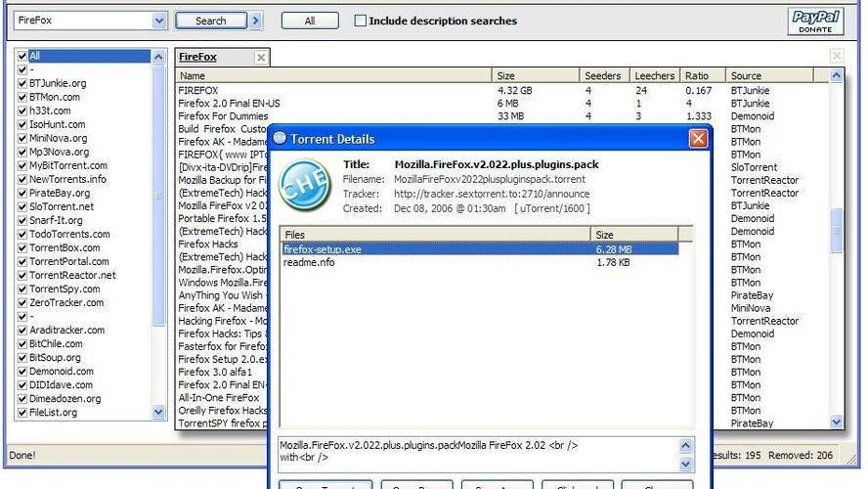
Task: Select Snarf-It.org in site list
Action: 56,220
